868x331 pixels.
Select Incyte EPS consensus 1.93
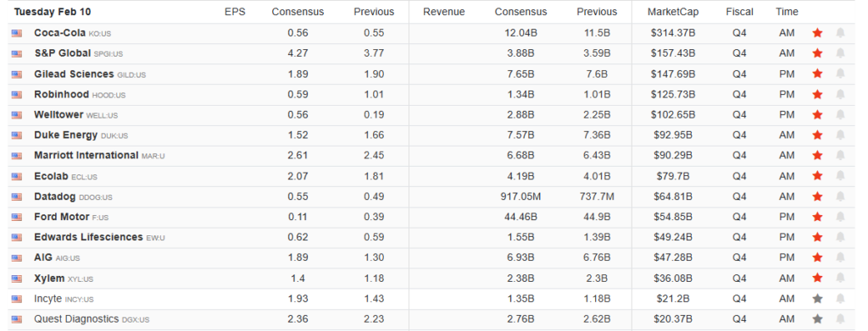point(298,299)
